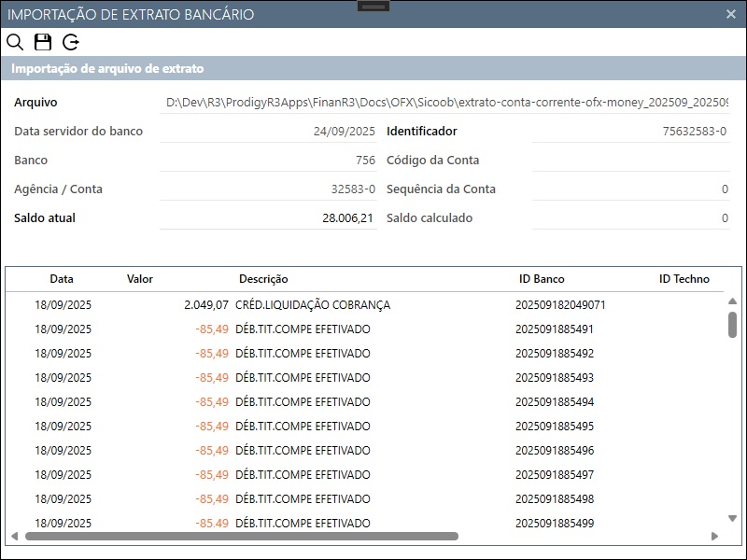Click the exit arrow icon in the toolbar
The height and width of the screenshot is (560, 747).
[71, 42]
